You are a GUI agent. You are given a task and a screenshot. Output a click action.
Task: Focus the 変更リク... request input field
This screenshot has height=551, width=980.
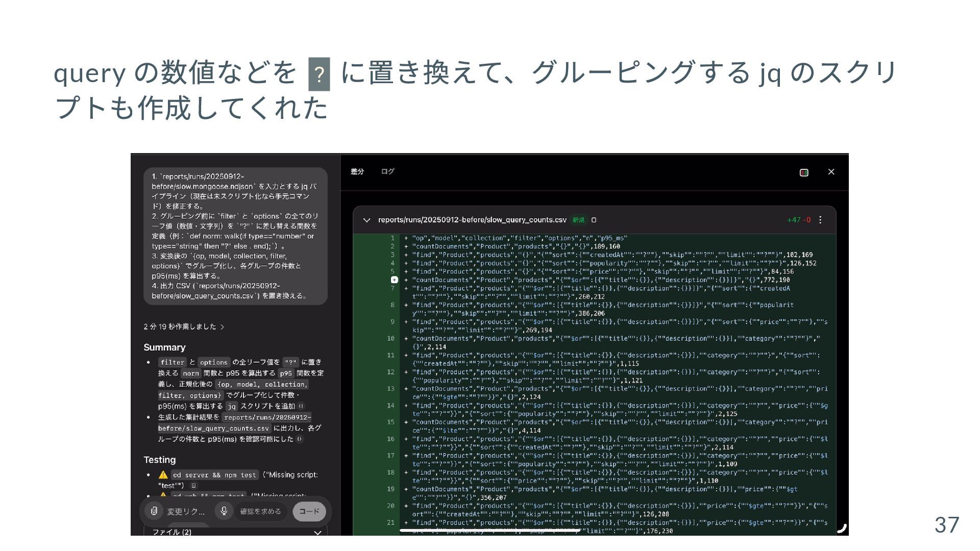pos(186,512)
